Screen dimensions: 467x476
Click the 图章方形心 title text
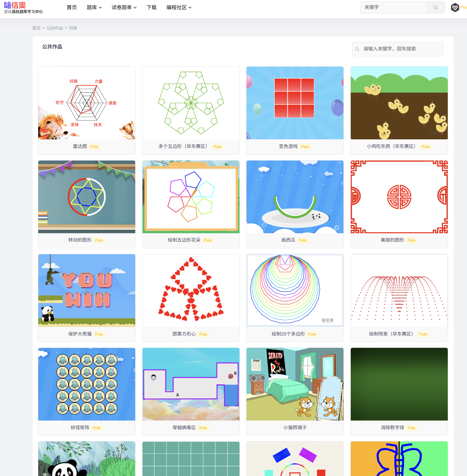184,334
